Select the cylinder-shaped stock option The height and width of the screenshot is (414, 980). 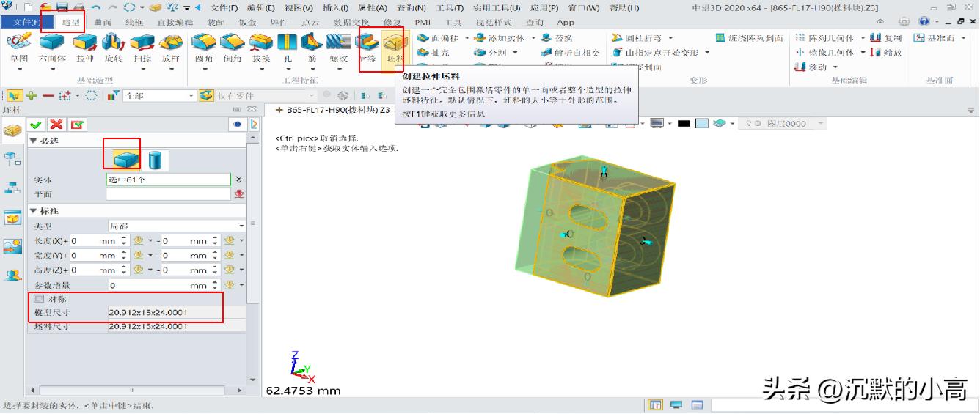(x=155, y=159)
